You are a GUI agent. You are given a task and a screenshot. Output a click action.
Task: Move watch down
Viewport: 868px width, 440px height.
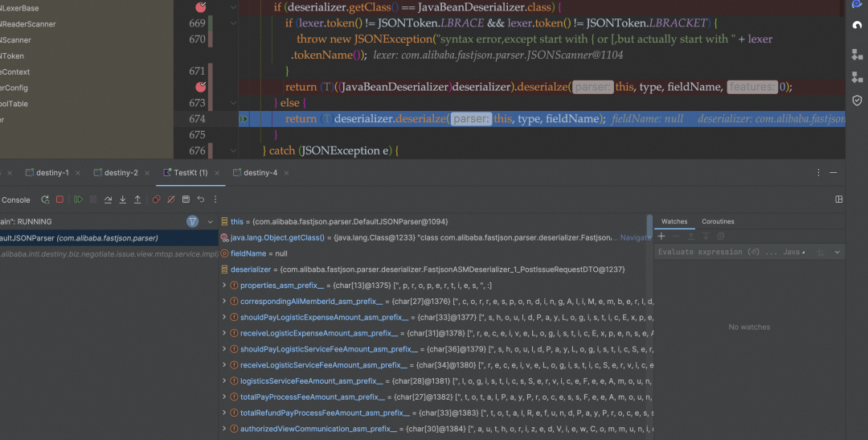tap(706, 236)
